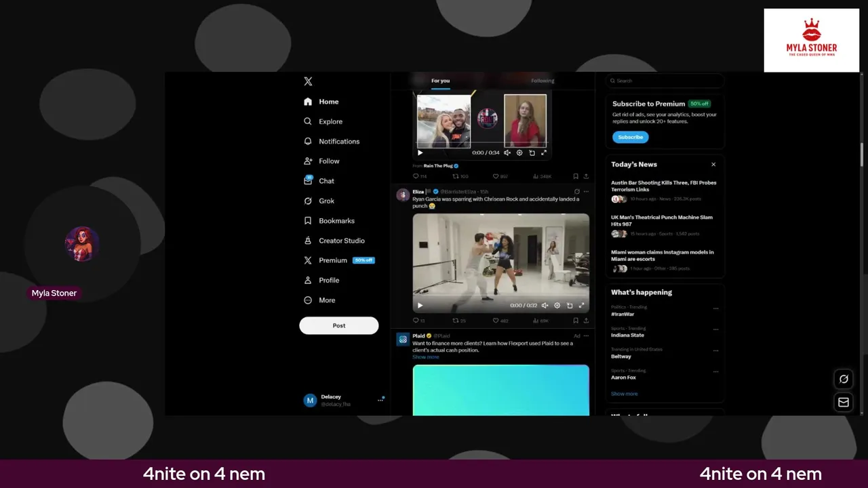
Task: Open settings gear on 0:34 video
Action: (x=519, y=152)
